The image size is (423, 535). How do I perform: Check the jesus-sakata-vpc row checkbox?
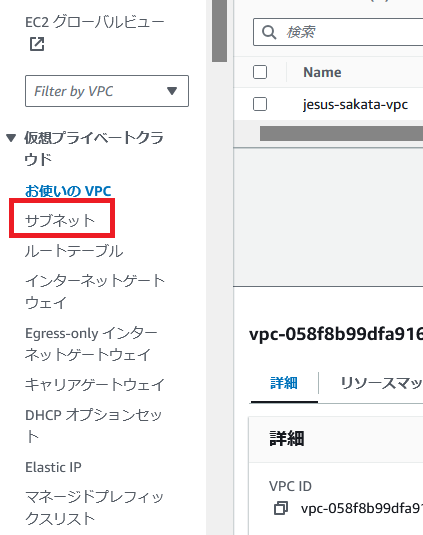pos(260,104)
